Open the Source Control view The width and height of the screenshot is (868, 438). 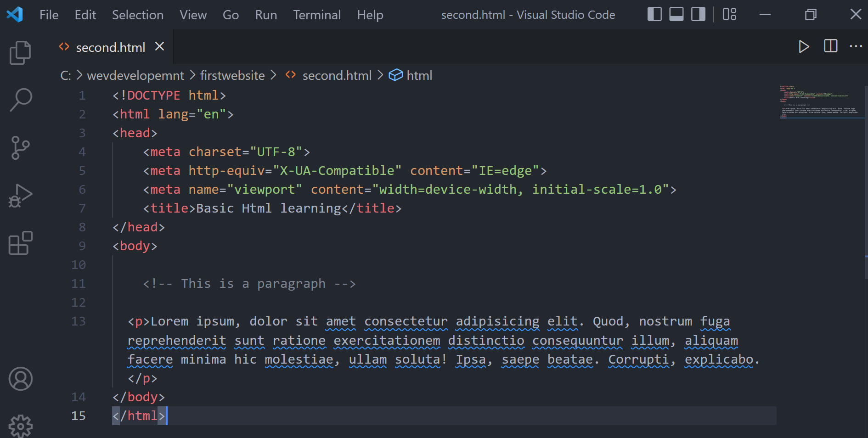point(20,148)
